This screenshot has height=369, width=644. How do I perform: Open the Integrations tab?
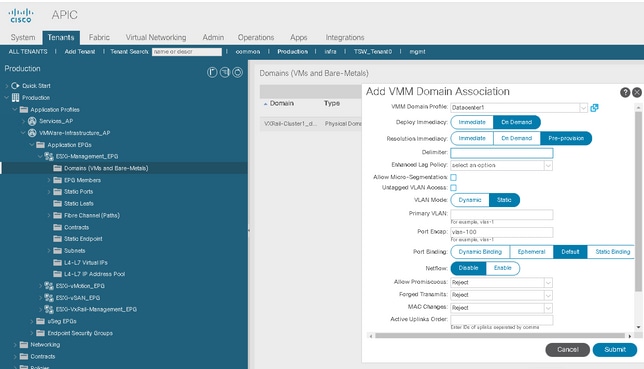tap(345, 37)
